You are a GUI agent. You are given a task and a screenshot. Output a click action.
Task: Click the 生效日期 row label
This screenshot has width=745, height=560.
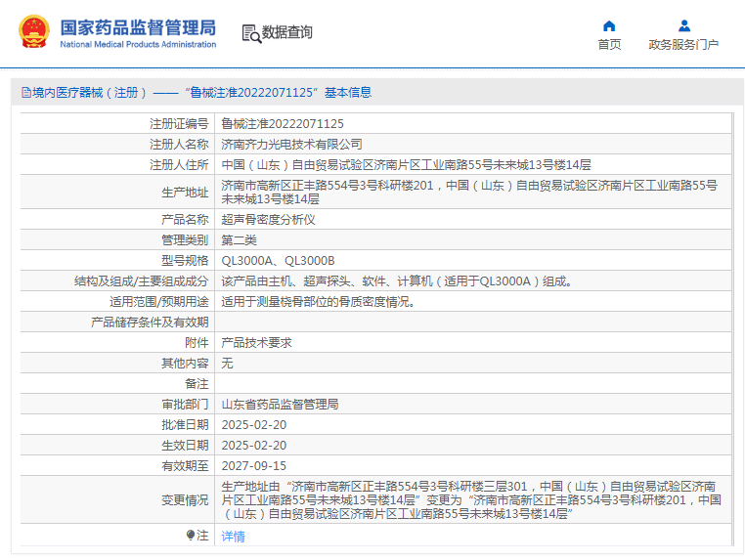185,445
